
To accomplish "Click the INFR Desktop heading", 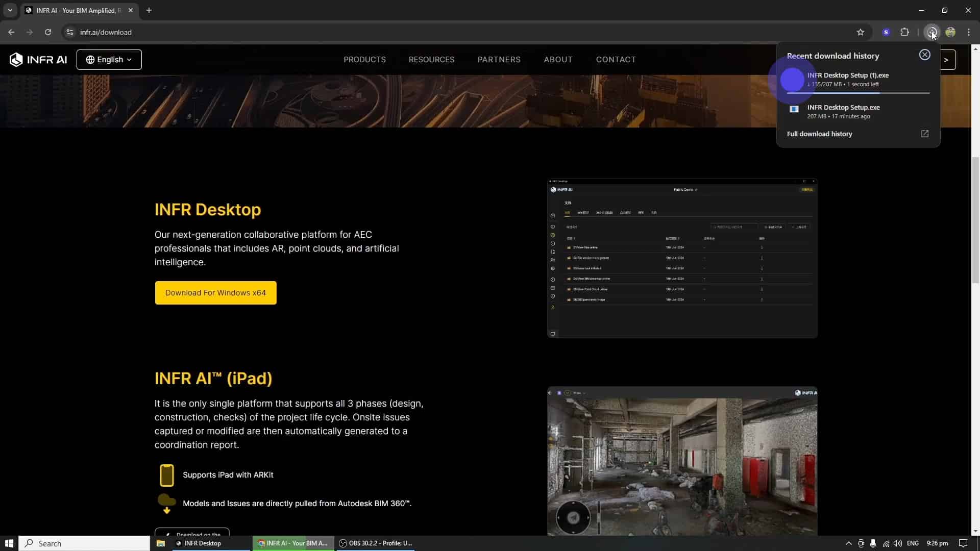I will (x=208, y=210).
